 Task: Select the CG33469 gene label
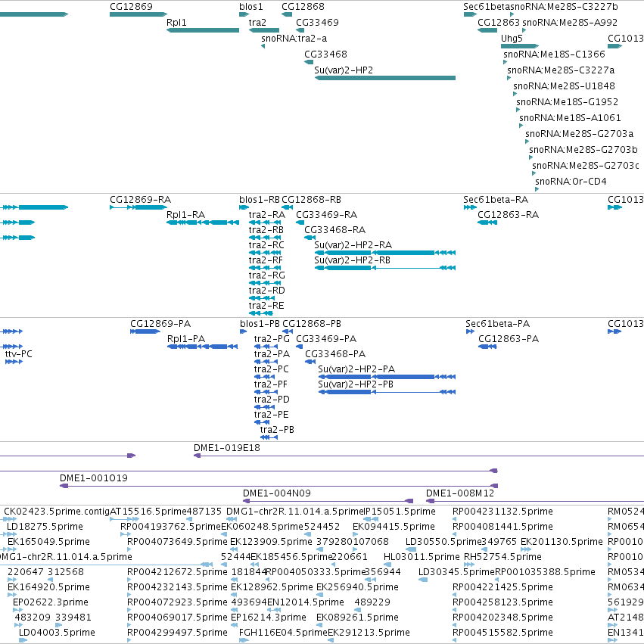(317, 23)
